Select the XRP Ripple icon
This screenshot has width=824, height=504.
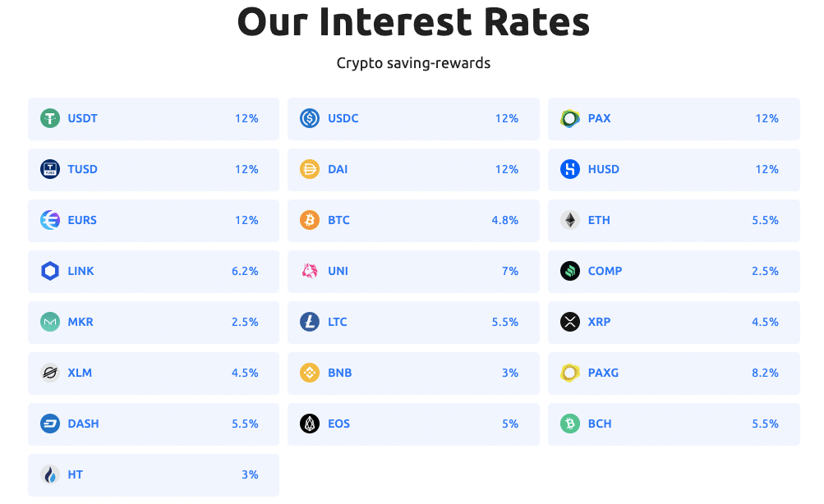[570, 322]
